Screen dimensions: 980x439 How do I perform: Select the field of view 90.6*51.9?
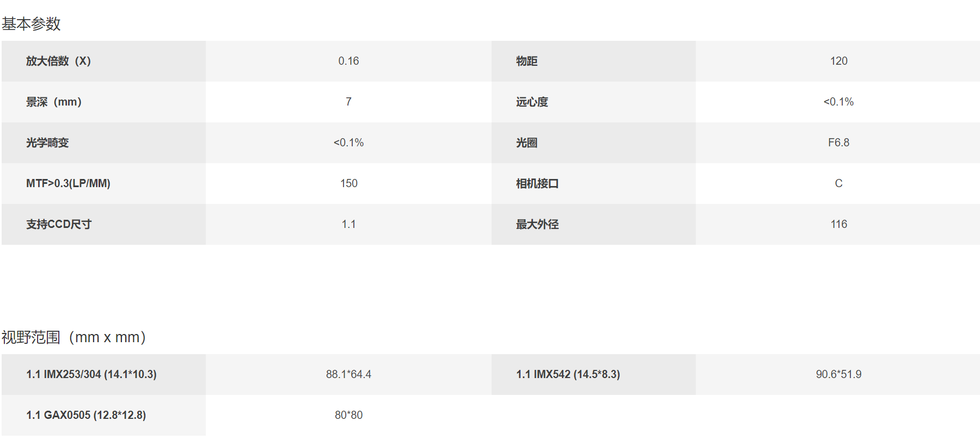click(x=838, y=374)
